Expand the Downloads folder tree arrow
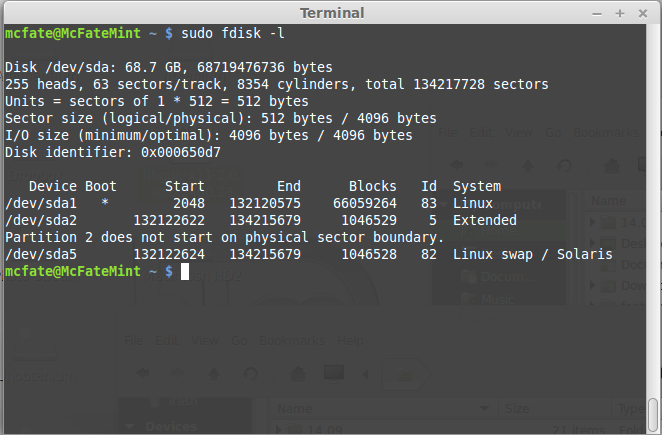The width and height of the screenshot is (662, 435). point(594,283)
